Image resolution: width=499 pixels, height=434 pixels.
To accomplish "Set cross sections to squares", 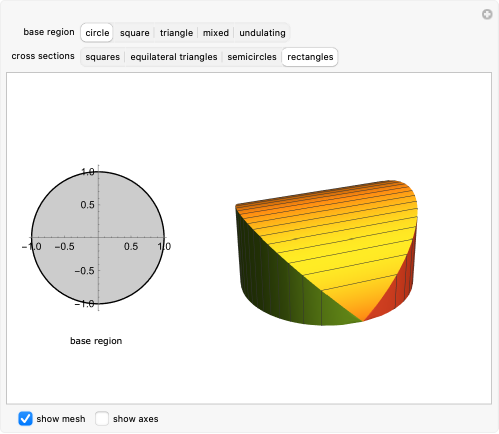I will click(102, 57).
